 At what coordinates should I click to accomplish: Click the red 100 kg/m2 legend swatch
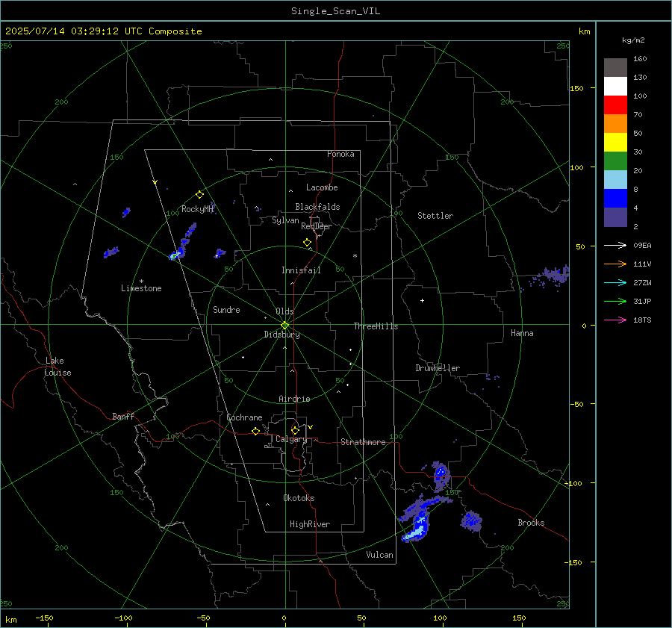[x=615, y=105]
